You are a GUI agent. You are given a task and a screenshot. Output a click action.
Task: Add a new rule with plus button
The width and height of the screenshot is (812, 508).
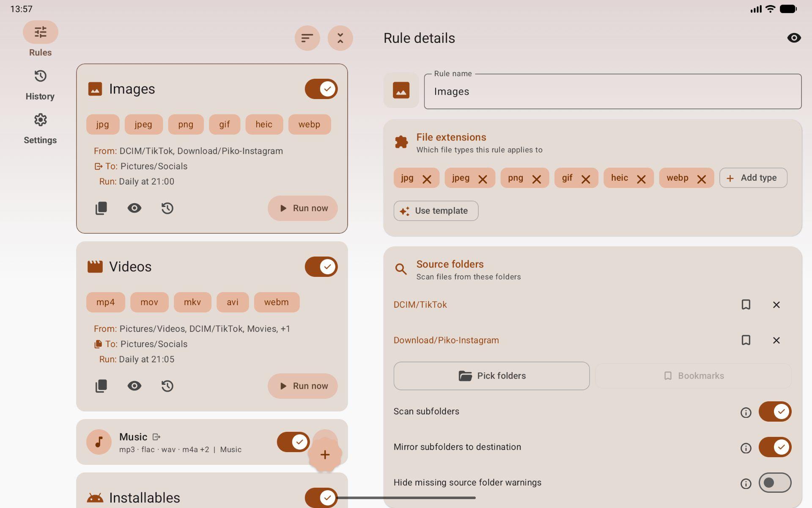325,455
